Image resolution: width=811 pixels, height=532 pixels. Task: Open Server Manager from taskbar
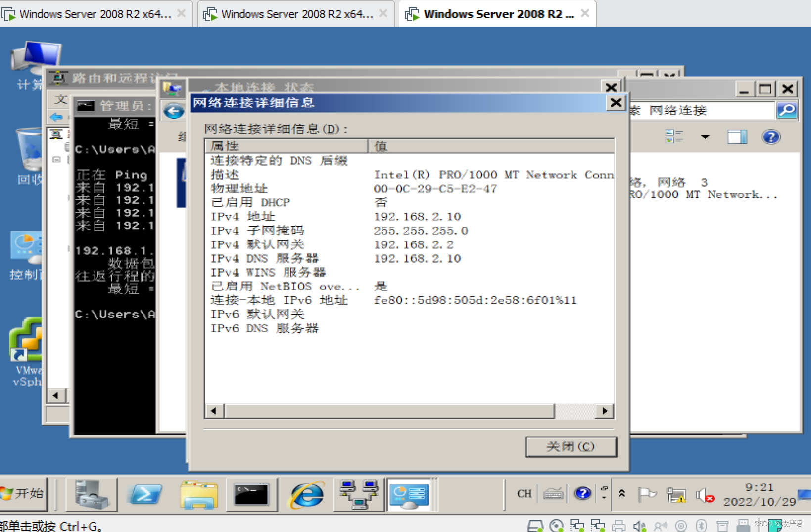[x=92, y=494]
